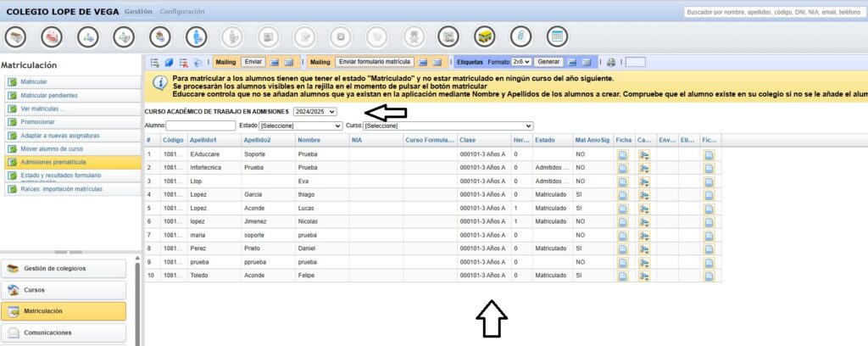Open the calendar icon in top toolbar
This screenshot has width=868, height=346.
[557, 36]
